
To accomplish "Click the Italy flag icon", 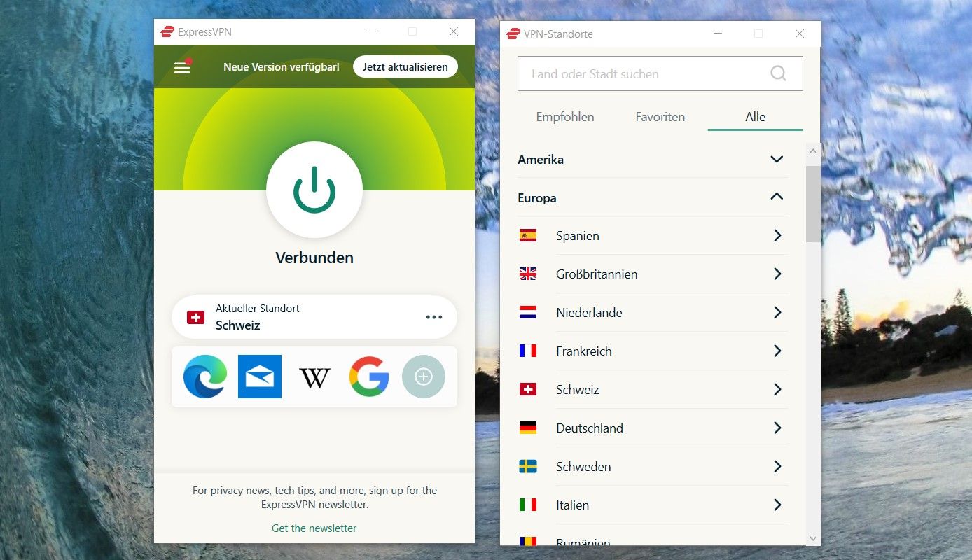I will [528, 505].
